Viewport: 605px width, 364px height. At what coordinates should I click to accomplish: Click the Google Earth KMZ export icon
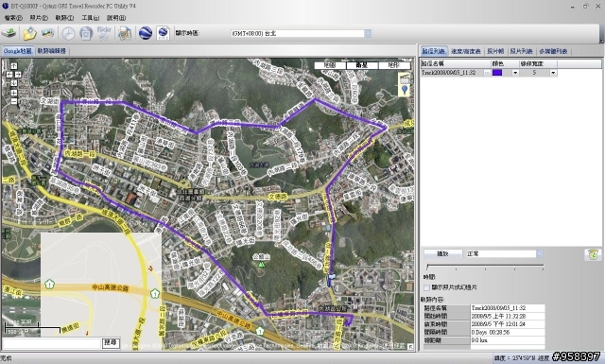[x=164, y=33]
